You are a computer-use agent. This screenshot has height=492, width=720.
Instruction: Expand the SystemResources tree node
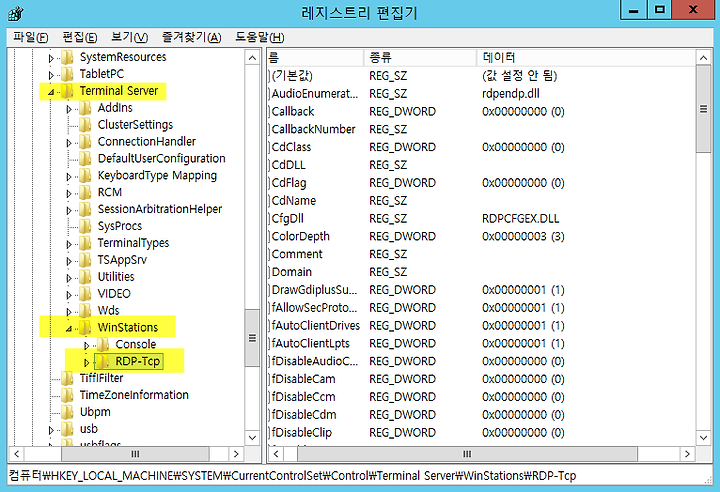pos(51,58)
